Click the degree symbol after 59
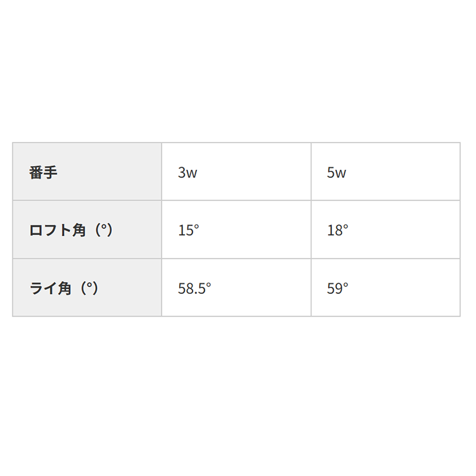The width and height of the screenshot is (476, 476). tap(345, 285)
